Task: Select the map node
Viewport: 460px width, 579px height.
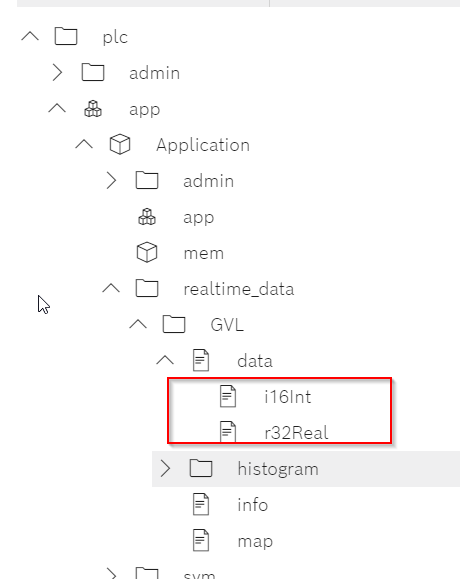Action: pos(255,541)
